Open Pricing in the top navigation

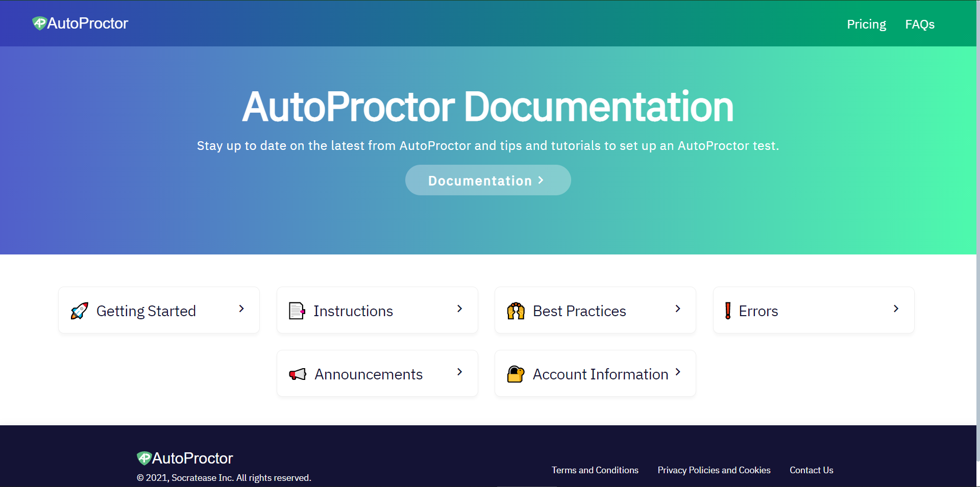tap(866, 24)
